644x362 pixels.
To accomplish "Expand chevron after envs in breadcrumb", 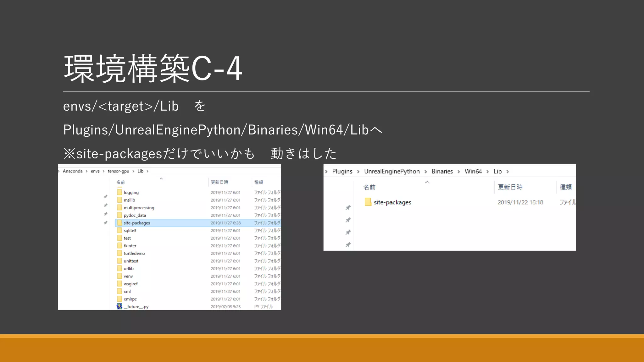I will pyautogui.click(x=103, y=171).
